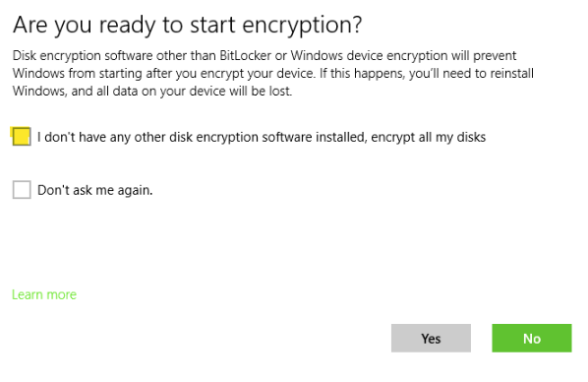
Task: Mark the no-other-encryption-software confirmation box
Action: coord(22,136)
